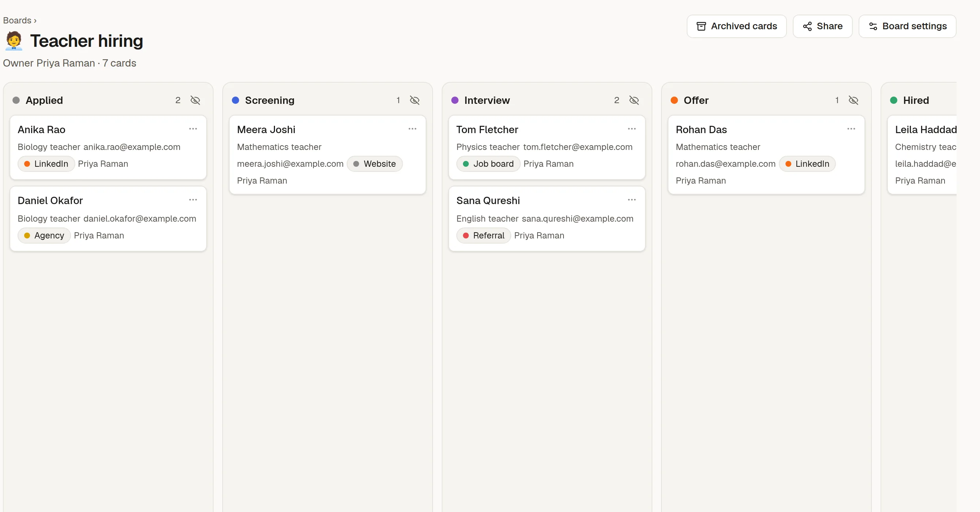The height and width of the screenshot is (512, 980).
Task: Go back to Boards breadcrumb
Action: (x=17, y=20)
